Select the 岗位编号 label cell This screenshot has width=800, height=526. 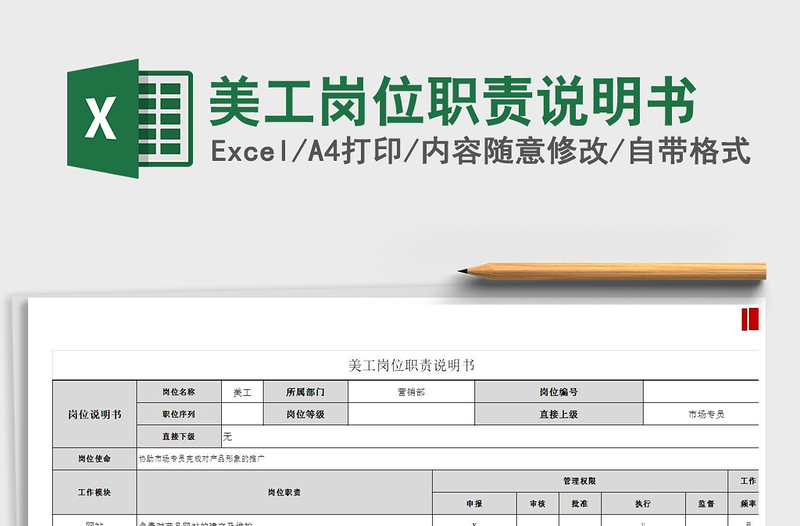[559, 392]
